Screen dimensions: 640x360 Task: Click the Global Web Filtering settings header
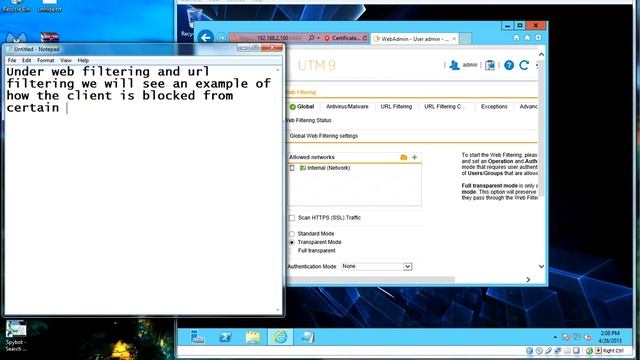point(323,136)
